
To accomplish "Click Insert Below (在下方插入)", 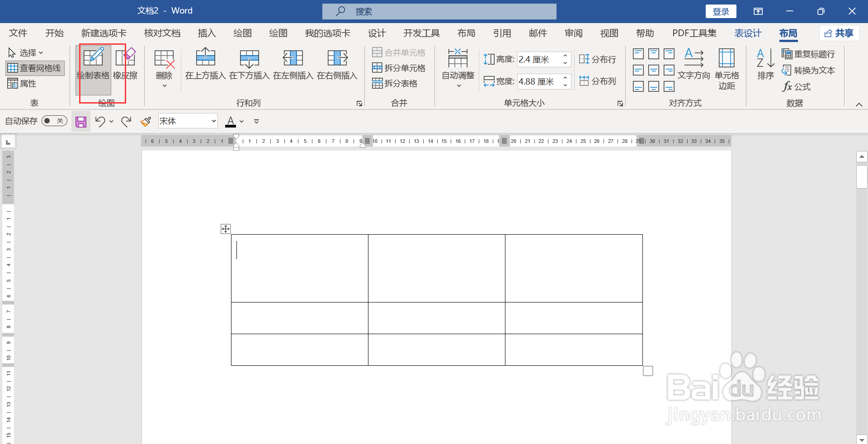I will click(x=250, y=64).
